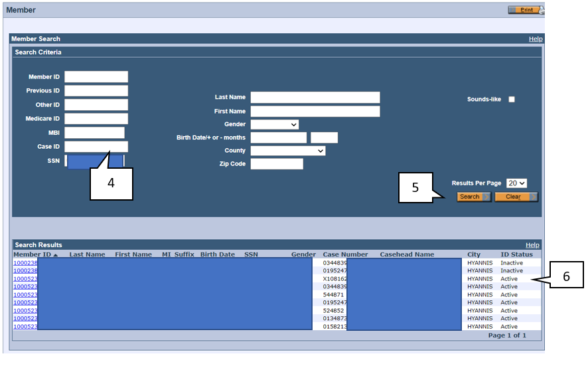Focus the Zip Code input field
This screenshot has width=588, height=376.
click(x=277, y=164)
